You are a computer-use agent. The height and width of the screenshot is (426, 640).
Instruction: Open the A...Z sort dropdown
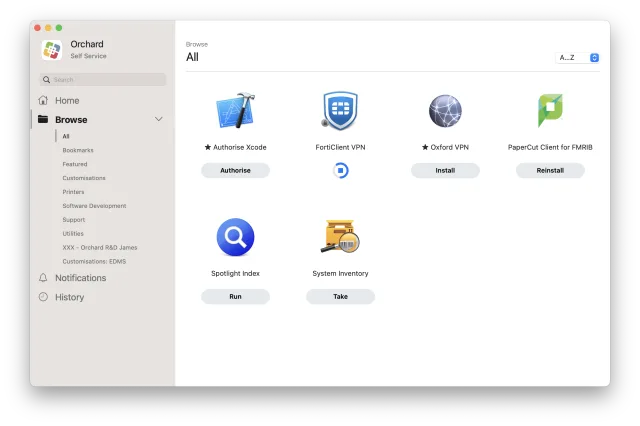pyautogui.click(x=577, y=58)
